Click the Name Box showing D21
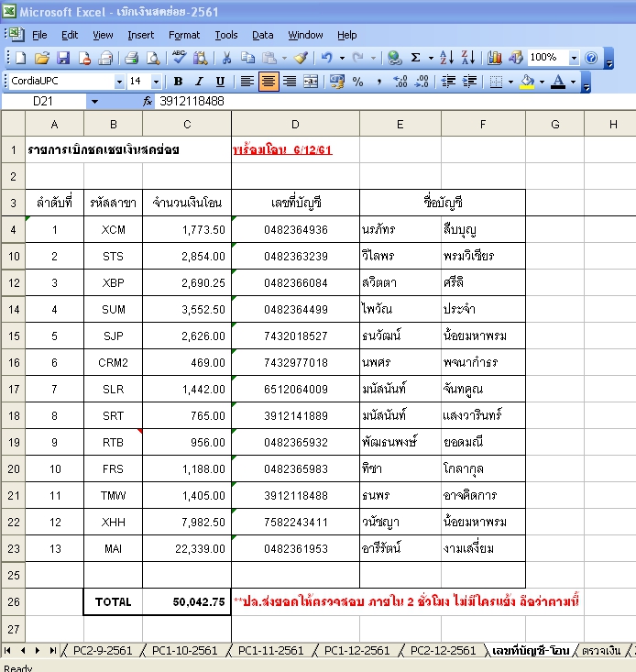Image resolution: width=636 pixels, height=672 pixels. (x=43, y=102)
